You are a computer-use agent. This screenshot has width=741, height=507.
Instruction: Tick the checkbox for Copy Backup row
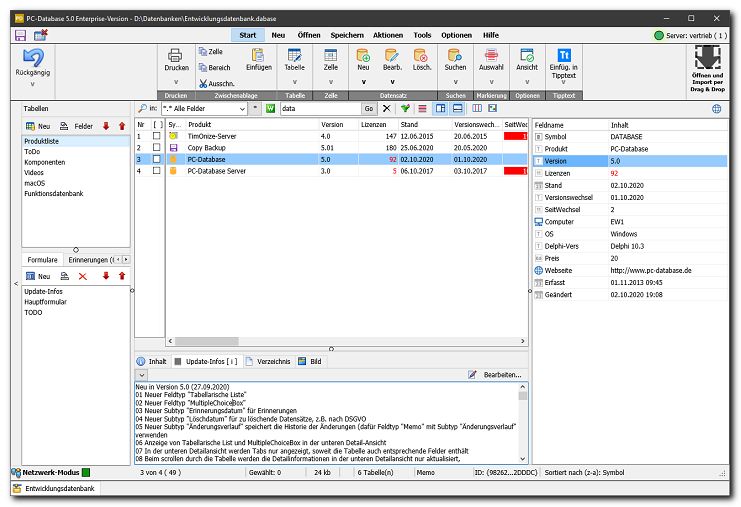[156, 147]
